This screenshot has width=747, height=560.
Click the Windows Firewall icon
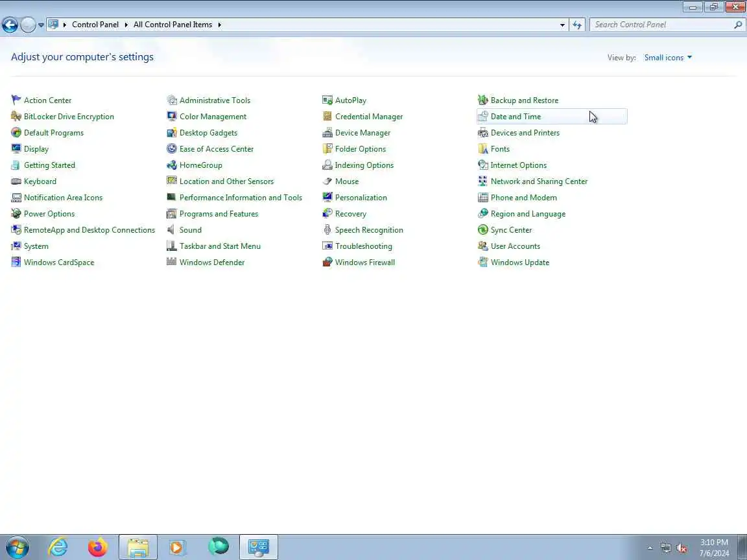pos(327,262)
